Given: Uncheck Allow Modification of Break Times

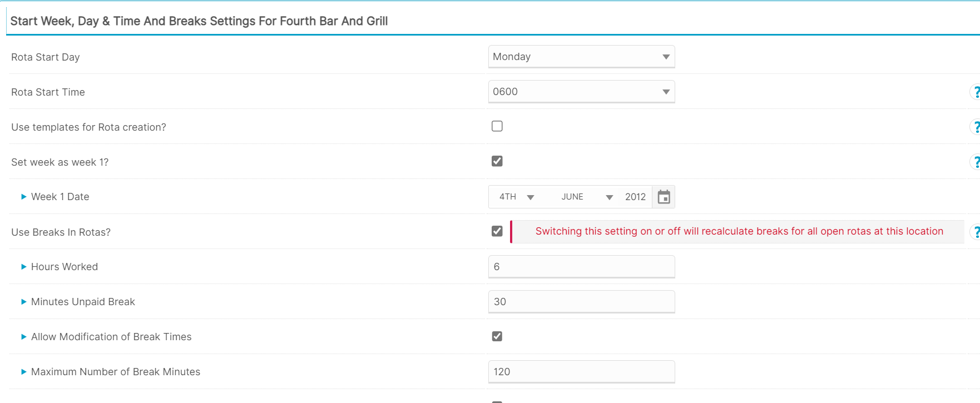Looking at the screenshot, I should point(497,336).
